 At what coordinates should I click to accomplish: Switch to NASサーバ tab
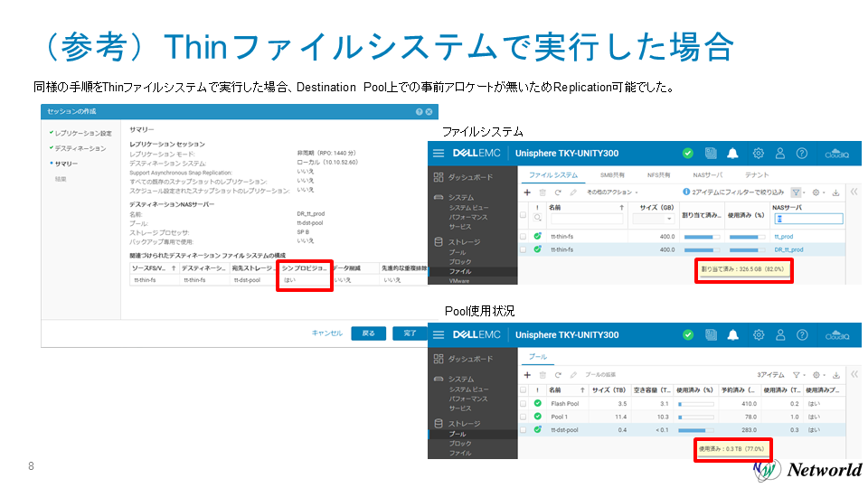point(708,174)
